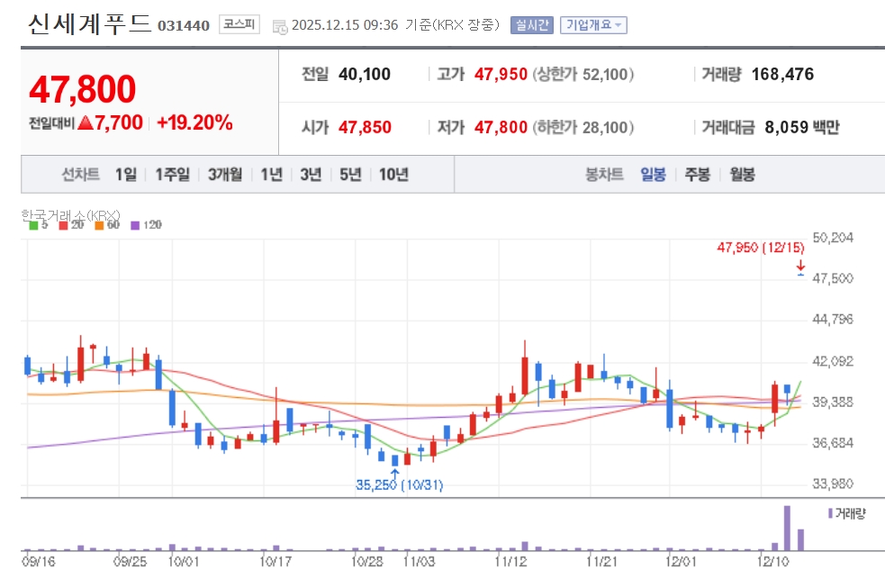Click the red 20-day moving average swatch

point(63,225)
